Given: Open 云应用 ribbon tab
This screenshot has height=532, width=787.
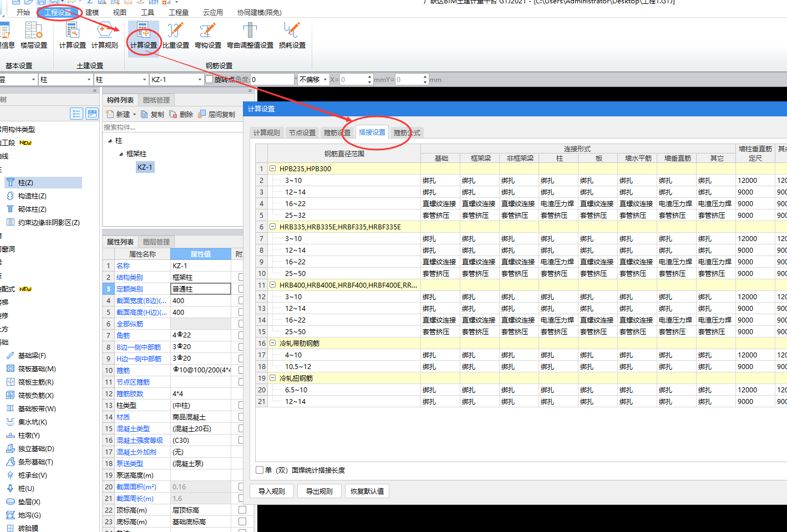Looking at the screenshot, I should 213,12.
